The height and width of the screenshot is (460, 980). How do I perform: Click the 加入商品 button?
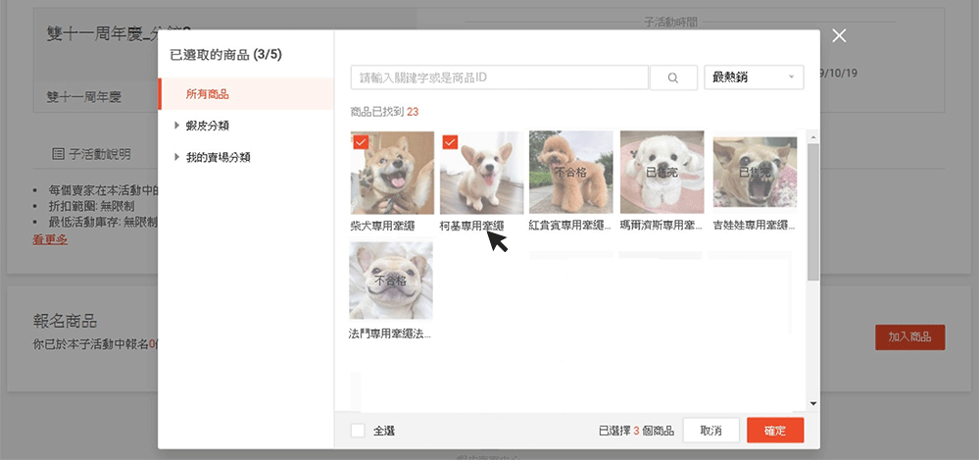[909, 337]
